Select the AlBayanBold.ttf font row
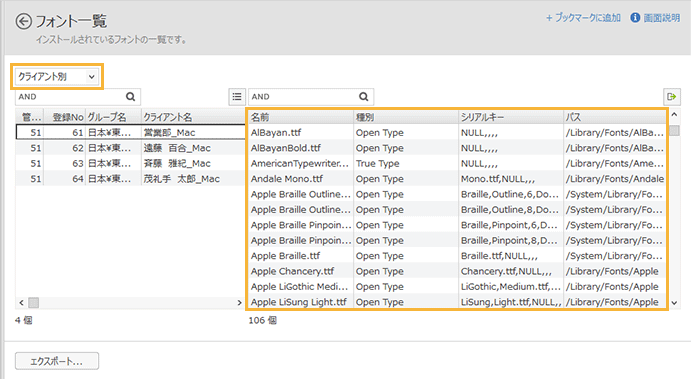 tap(457, 148)
